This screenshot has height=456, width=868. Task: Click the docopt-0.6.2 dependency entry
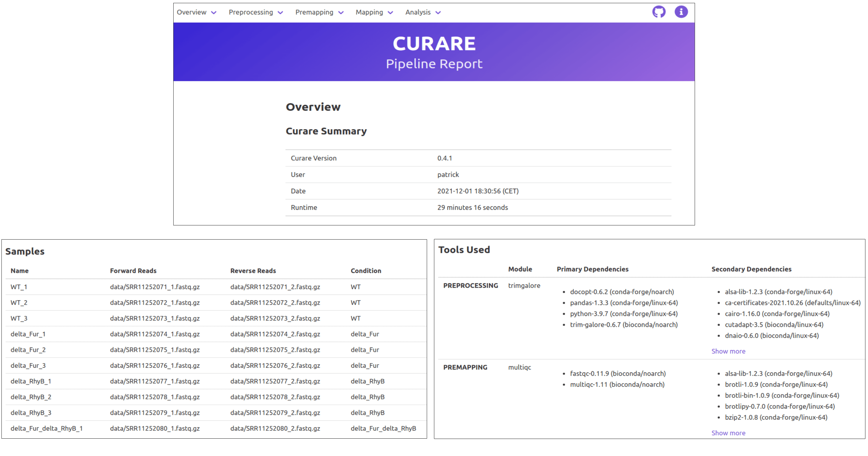tap(622, 292)
